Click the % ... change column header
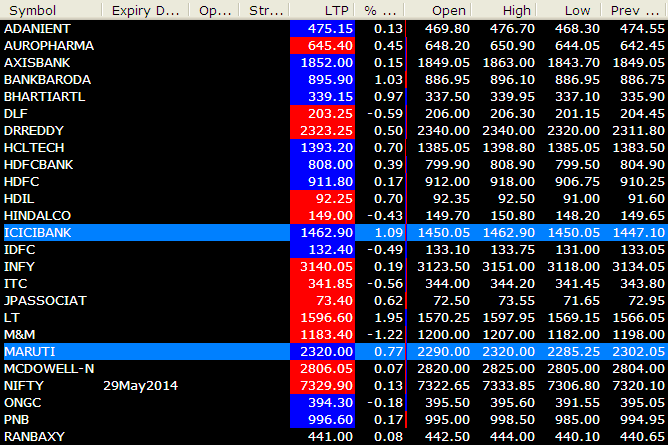Image resolution: width=668 pixels, height=445 pixels. 380,10
